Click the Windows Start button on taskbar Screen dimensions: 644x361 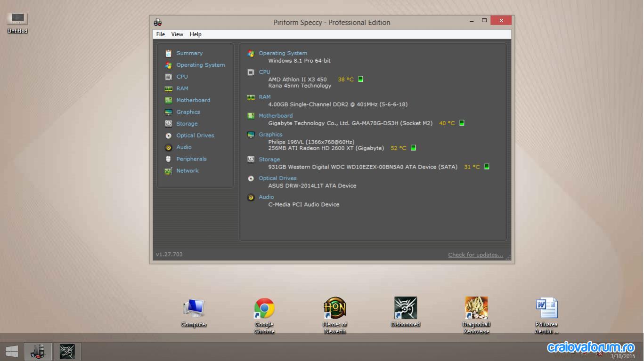[12, 351]
